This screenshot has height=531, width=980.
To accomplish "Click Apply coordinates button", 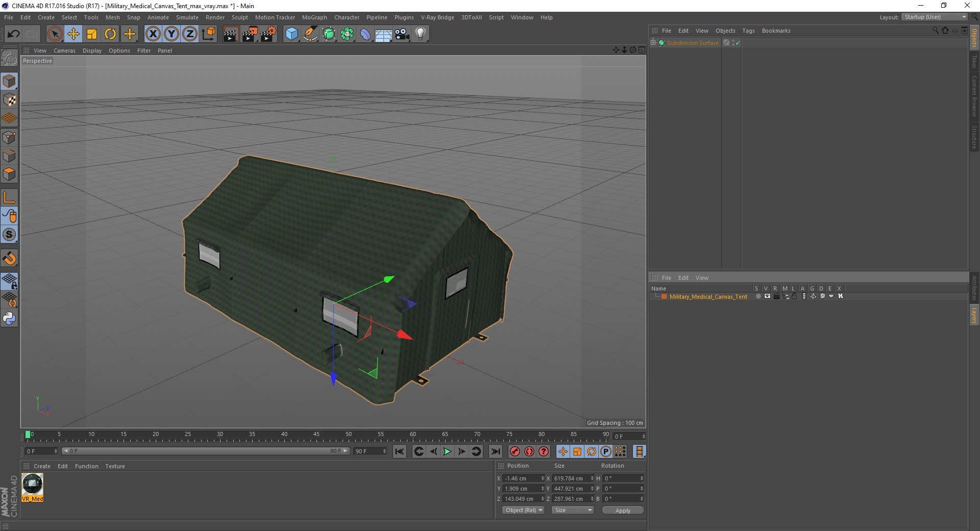I will pos(623,510).
